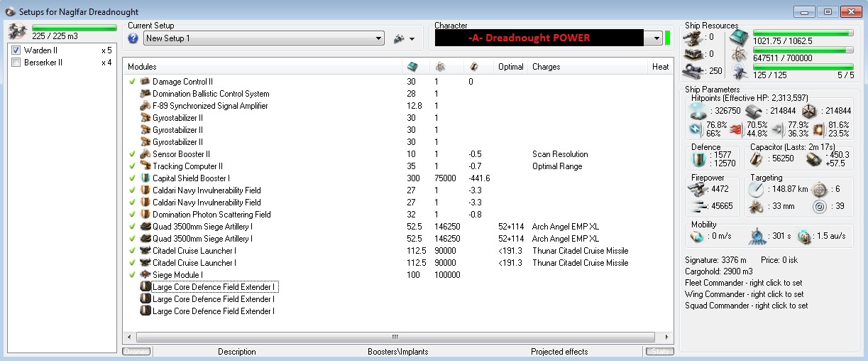Click the EM resistance icon showing 76.8%

tap(695, 129)
